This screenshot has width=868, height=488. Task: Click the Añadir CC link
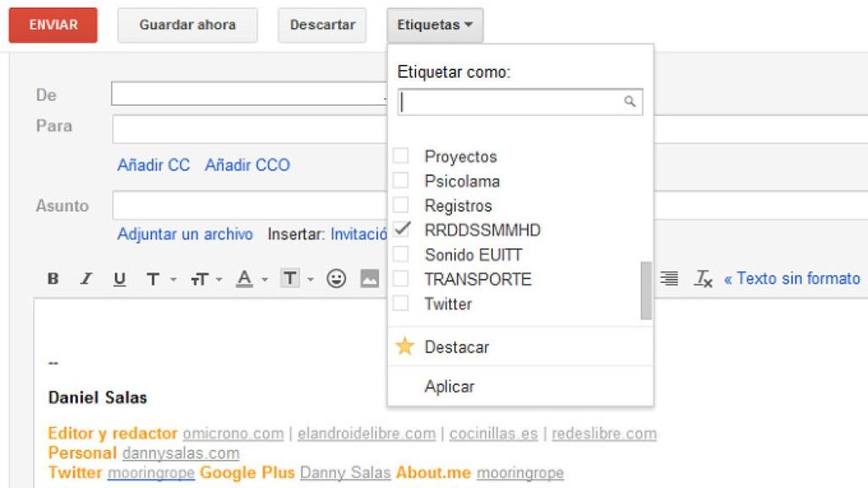click(x=153, y=165)
